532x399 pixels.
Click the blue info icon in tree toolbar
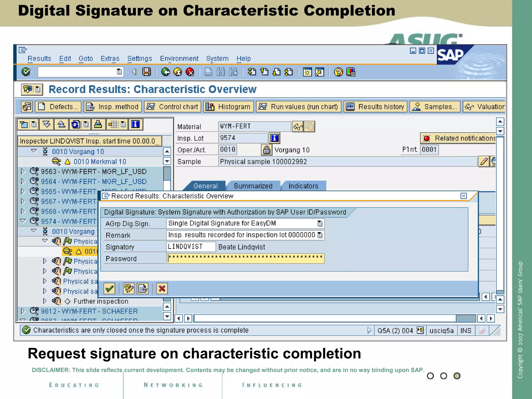pos(135,124)
